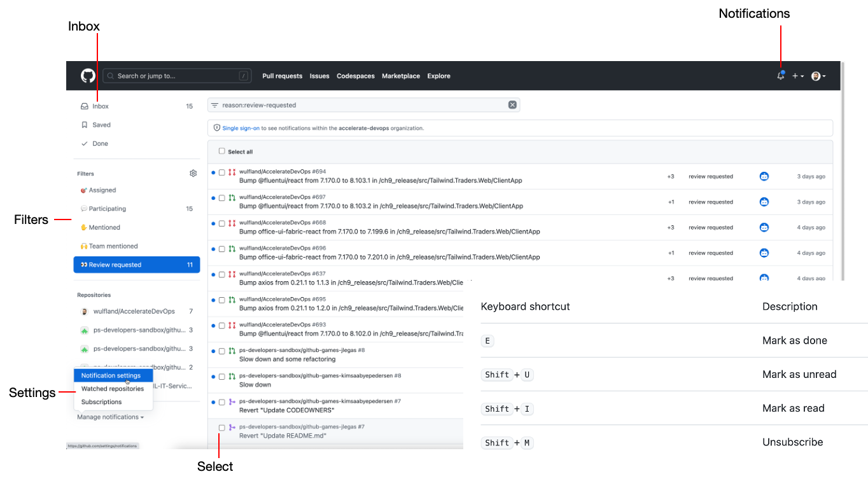Viewport: 868px width, 481px height.
Task: Click the open pull request icon on #697
Action: pos(230,197)
